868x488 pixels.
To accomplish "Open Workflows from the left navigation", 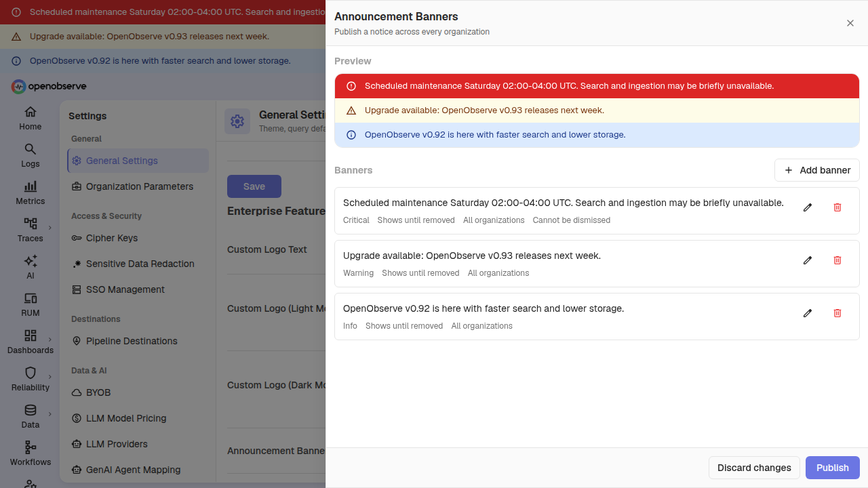I will tap(30, 453).
